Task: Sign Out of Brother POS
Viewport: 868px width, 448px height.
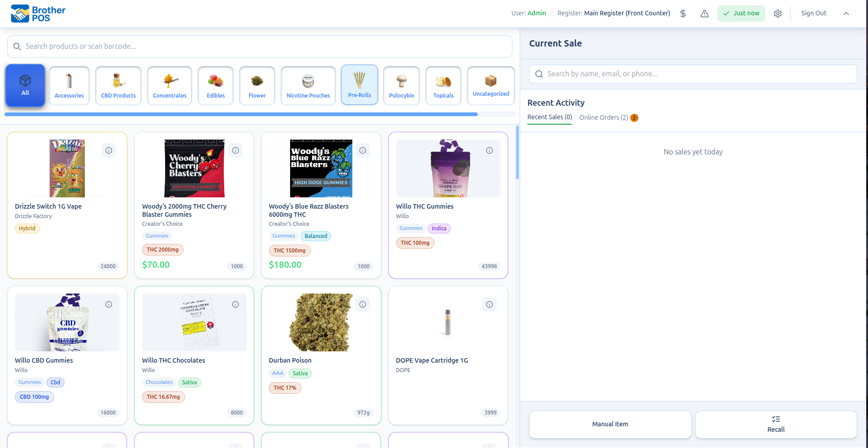Action: 813,13
